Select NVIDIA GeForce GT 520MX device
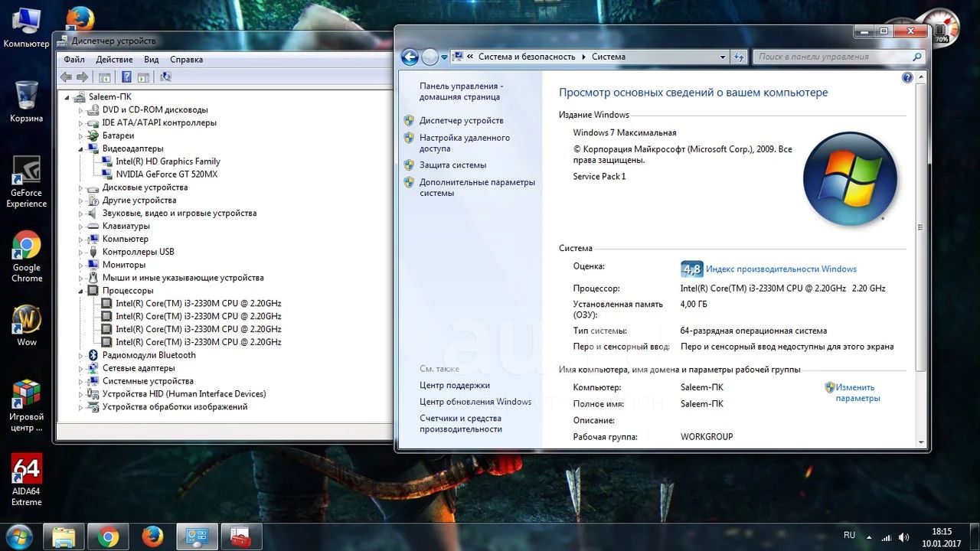The width and height of the screenshot is (980, 551). coord(166,174)
